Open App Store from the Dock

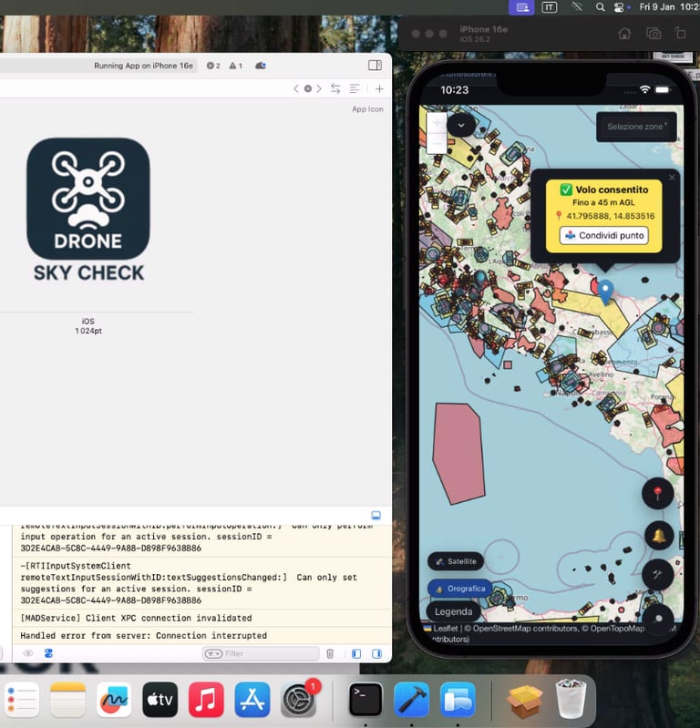pos(252,700)
